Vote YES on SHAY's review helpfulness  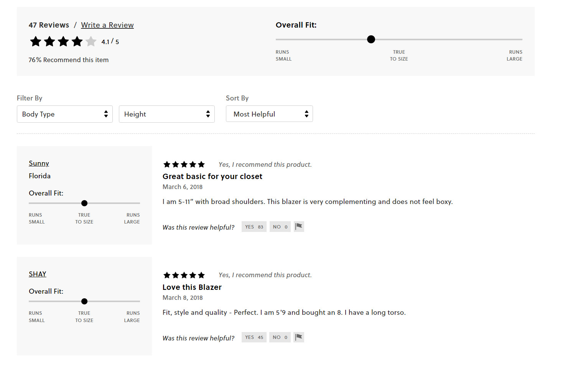[254, 337]
